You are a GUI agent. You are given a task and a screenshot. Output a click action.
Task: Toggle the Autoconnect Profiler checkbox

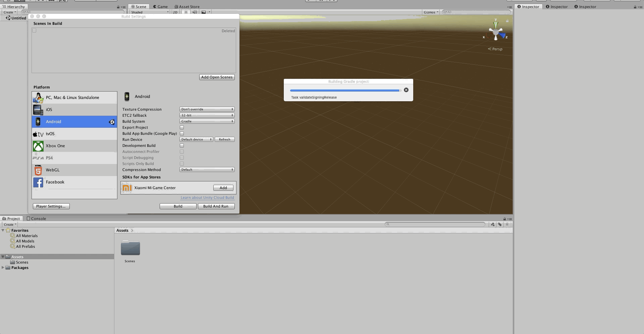pyautogui.click(x=182, y=152)
